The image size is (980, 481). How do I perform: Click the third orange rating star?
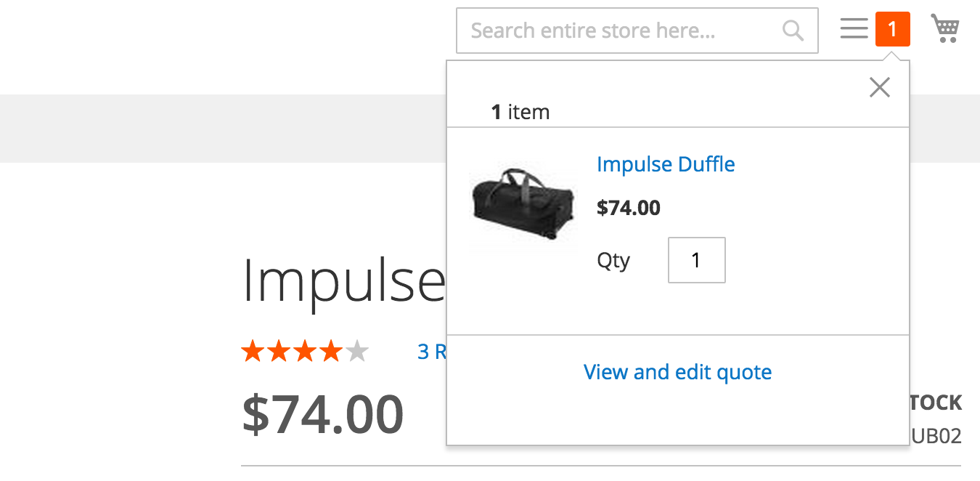[305, 352]
